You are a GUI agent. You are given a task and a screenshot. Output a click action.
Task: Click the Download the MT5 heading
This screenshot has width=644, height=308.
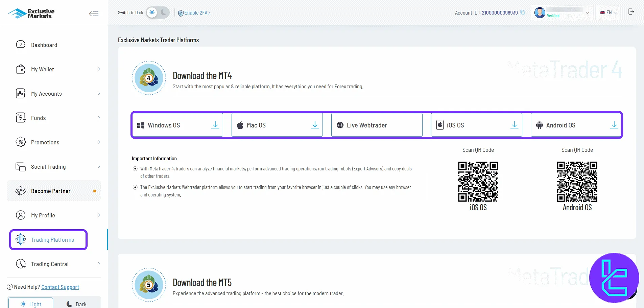click(202, 283)
